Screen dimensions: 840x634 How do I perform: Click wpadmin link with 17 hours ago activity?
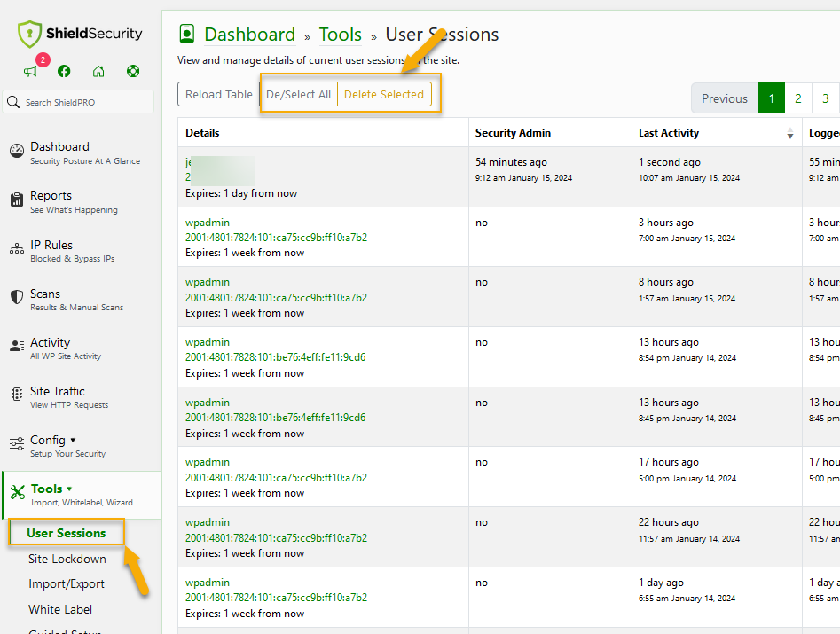pos(208,462)
